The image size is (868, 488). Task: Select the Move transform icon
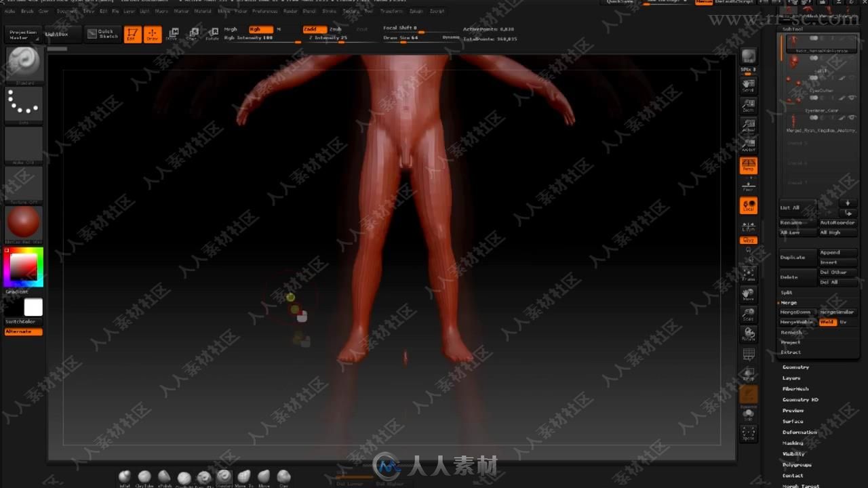[172, 35]
